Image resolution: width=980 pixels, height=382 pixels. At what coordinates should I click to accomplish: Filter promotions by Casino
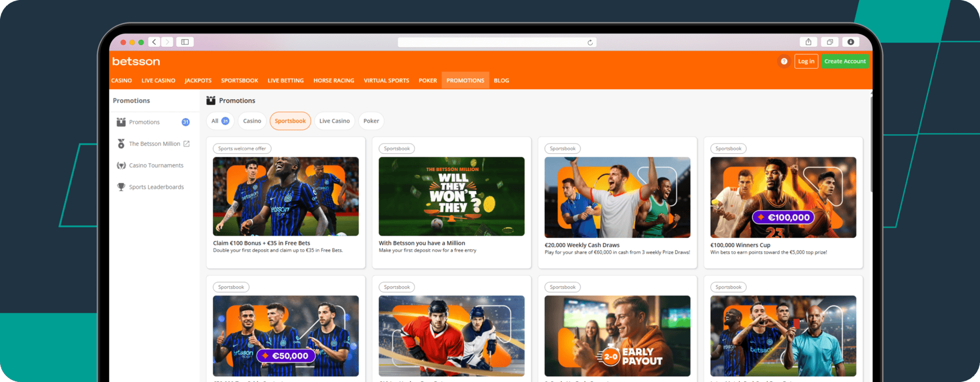tap(252, 121)
